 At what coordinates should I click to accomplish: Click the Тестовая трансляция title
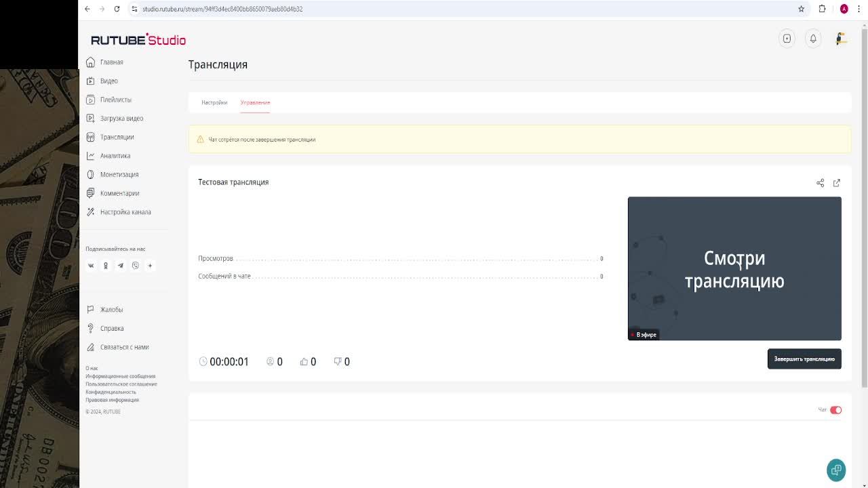(x=233, y=182)
